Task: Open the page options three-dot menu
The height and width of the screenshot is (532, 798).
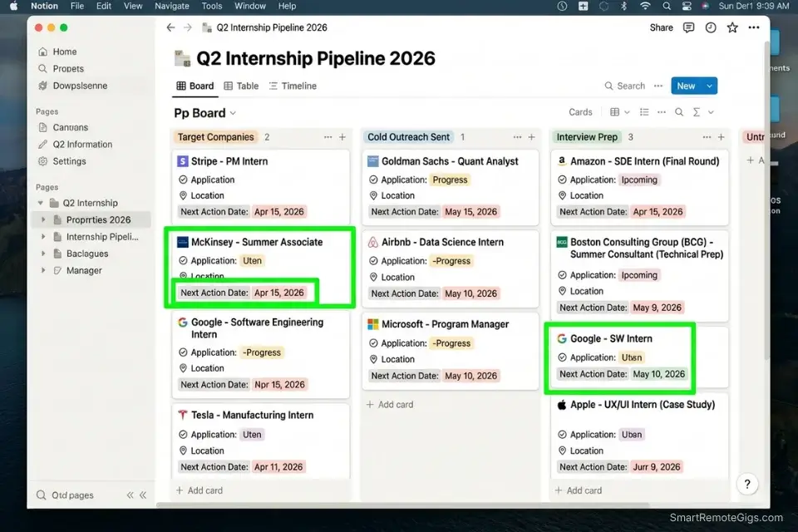Action: pyautogui.click(x=754, y=27)
